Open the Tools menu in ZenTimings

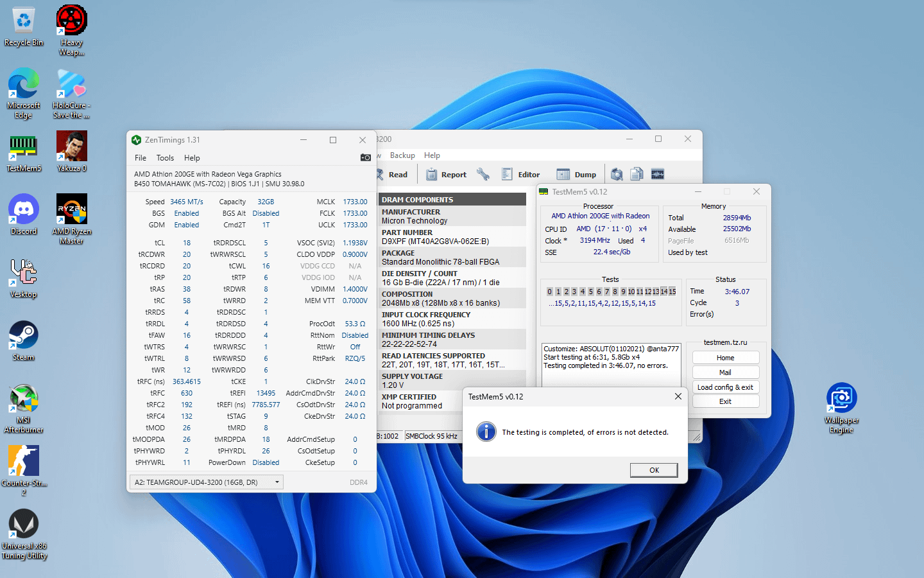point(165,158)
